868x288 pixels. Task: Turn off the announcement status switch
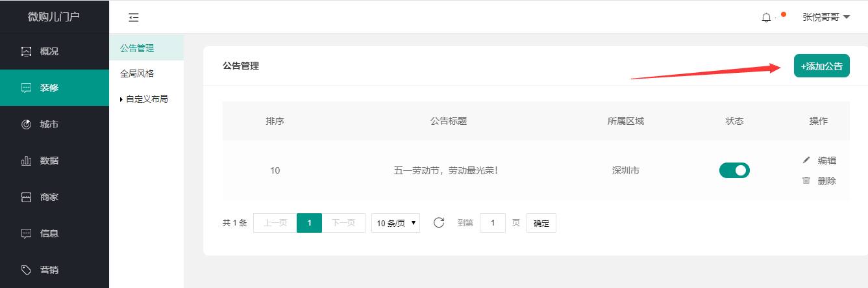(x=734, y=170)
